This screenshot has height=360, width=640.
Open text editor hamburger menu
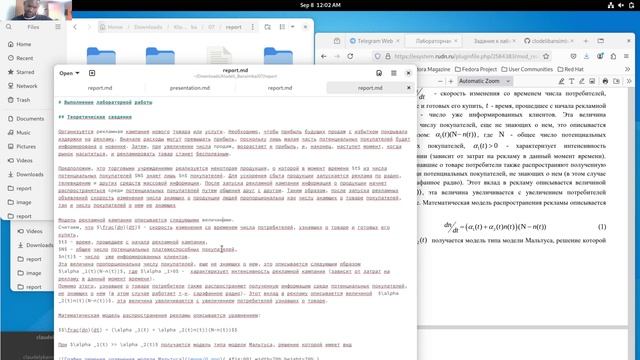pyautogui.click(x=393, y=73)
